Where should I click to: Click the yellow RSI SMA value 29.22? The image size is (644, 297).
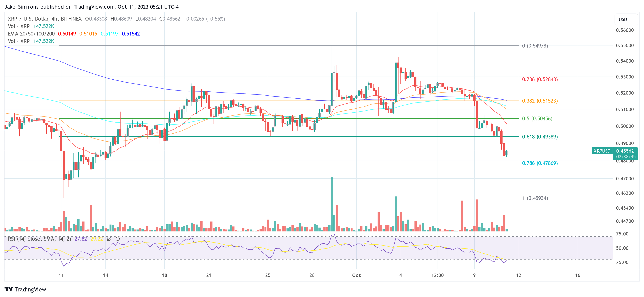97,239
